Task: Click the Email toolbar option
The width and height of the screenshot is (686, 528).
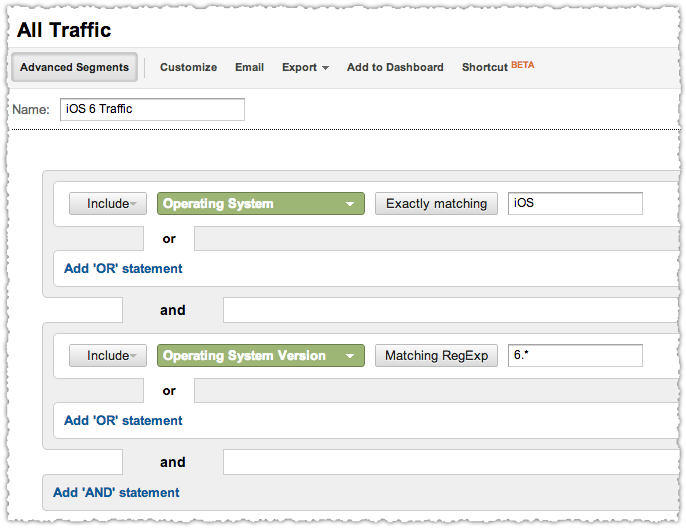Action: coord(249,67)
